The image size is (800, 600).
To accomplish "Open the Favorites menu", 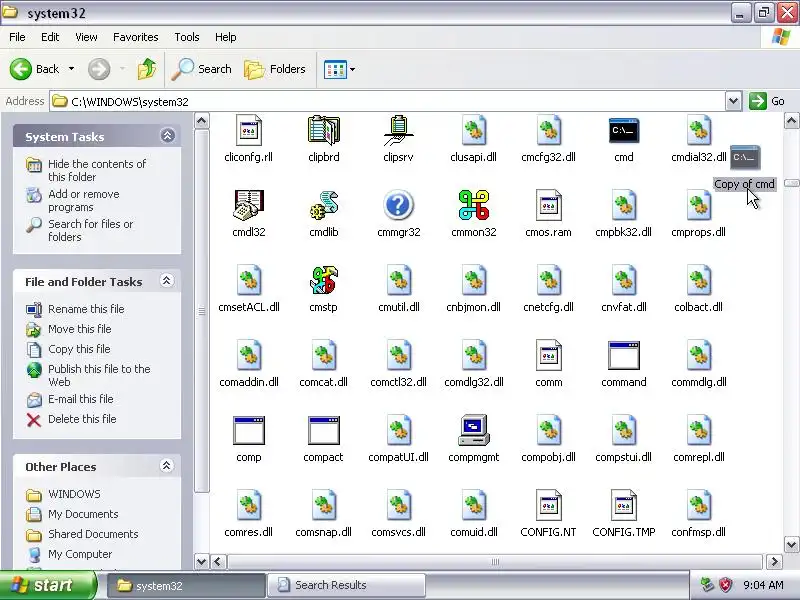I will pyautogui.click(x=136, y=37).
